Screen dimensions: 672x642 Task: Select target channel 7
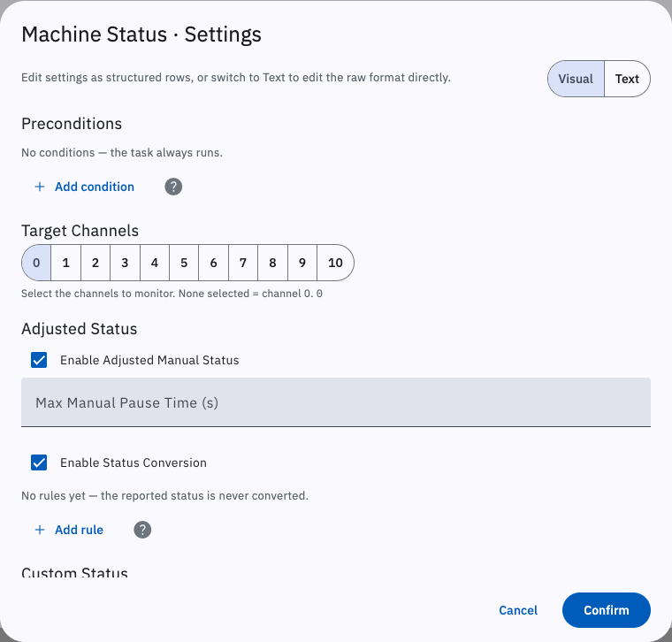[243, 263]
